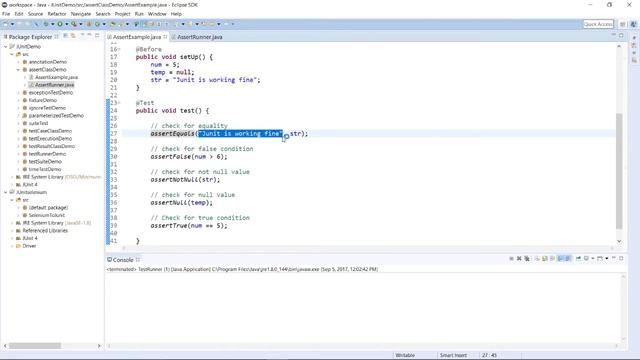Open the Open Console dropdown arrow
Screen dimensions: 640x360
tap(607, 258)
